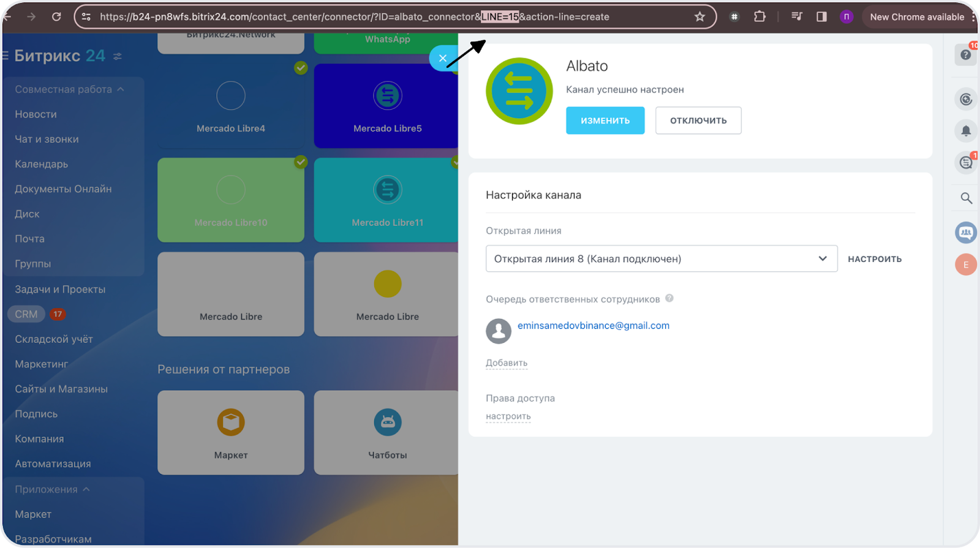Reload the page in browser

56,17
